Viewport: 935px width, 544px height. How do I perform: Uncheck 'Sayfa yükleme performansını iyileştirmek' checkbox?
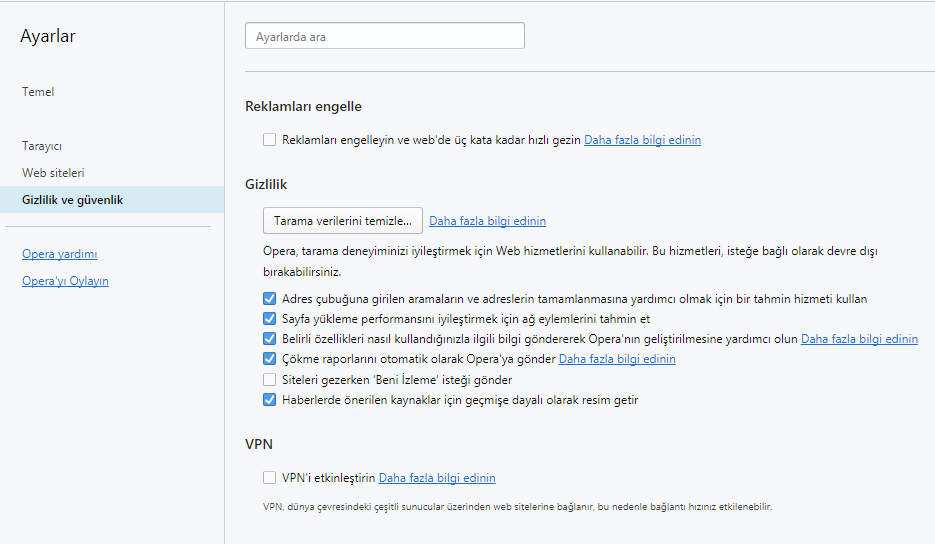click(270, 319)
